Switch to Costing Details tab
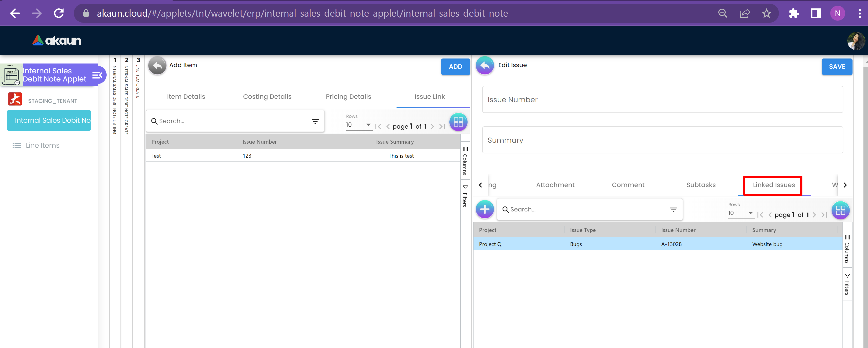This screenshot has height=348, width=868. pos(267,97)
